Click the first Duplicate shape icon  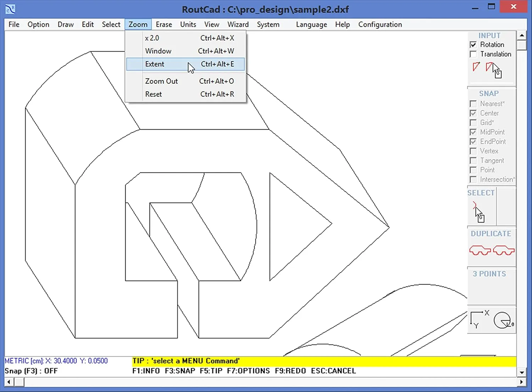(x=480, y=250)
